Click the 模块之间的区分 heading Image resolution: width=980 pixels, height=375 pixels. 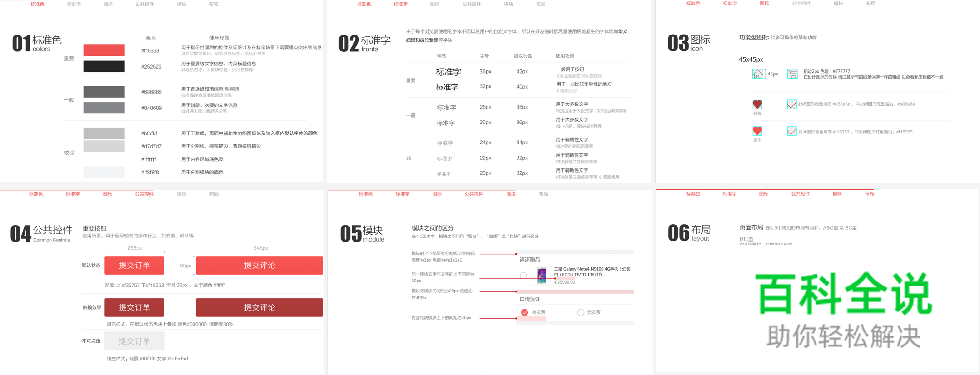[433, 228]
